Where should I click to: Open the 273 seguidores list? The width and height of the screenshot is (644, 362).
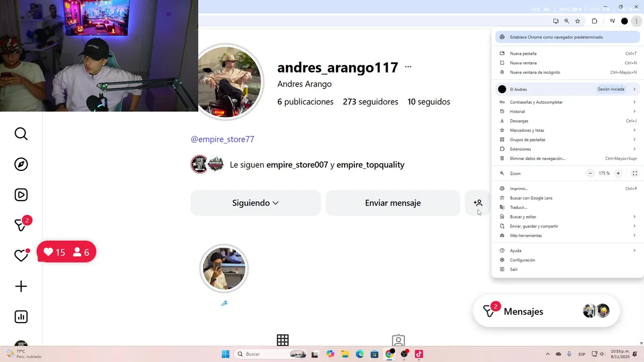370,102
